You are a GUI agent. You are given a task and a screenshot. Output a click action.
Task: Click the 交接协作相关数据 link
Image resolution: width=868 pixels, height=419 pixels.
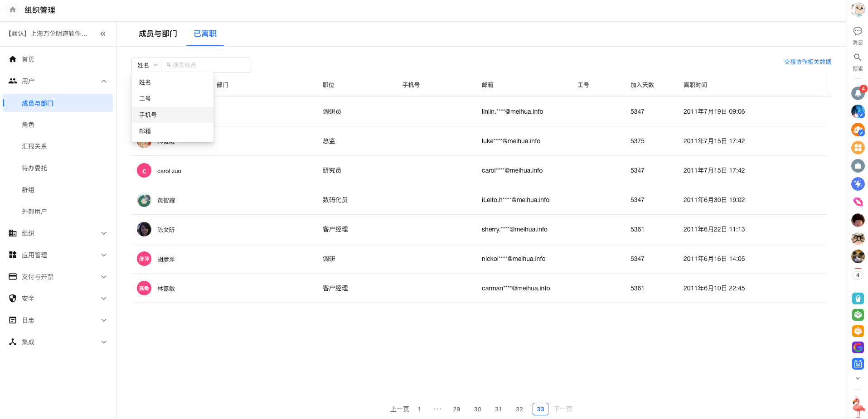(x=807, y=62)
